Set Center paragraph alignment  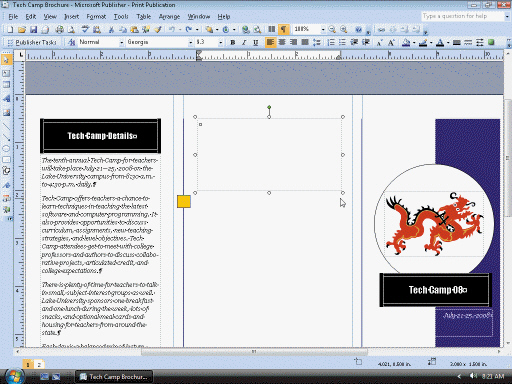282,42
